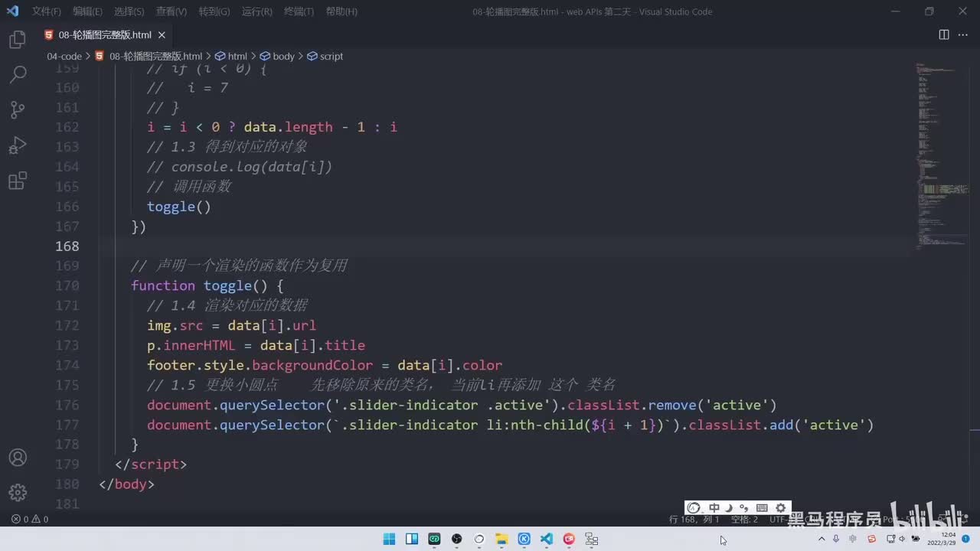Open the blue K app taskbar icon
The width and height of the screenshot is (980, 551).
(524, 539)
